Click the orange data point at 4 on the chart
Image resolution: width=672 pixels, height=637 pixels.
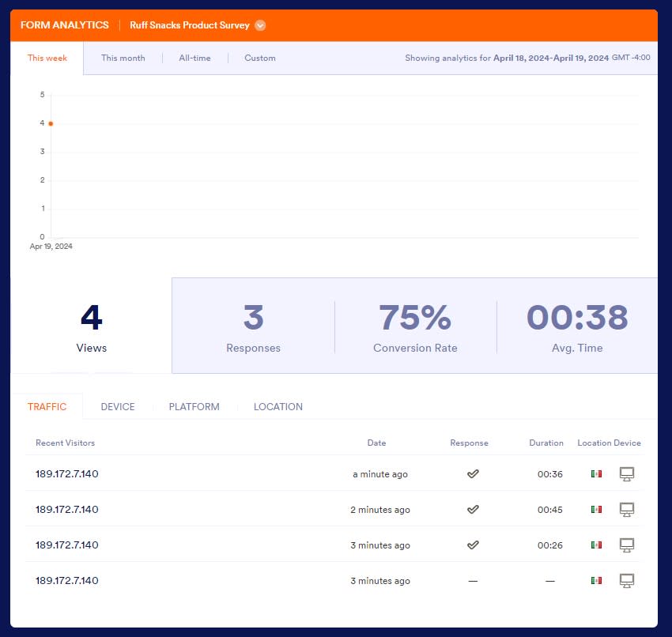coord(51,124)
